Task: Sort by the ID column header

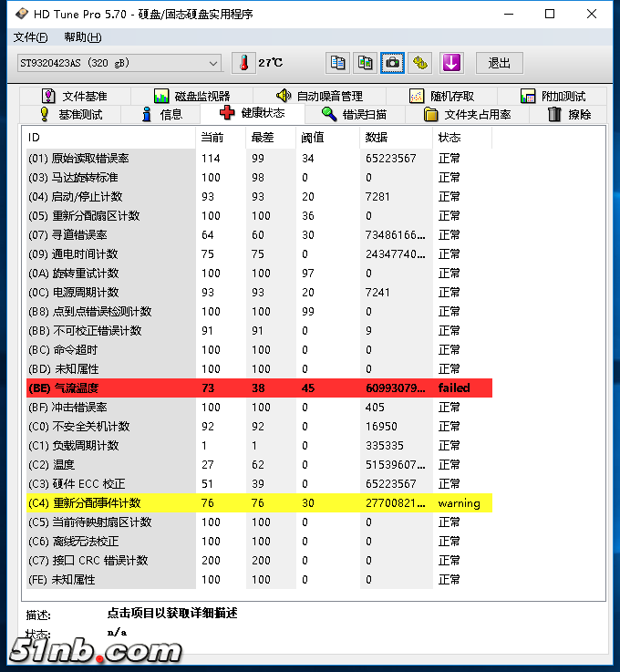Action: 110,138
